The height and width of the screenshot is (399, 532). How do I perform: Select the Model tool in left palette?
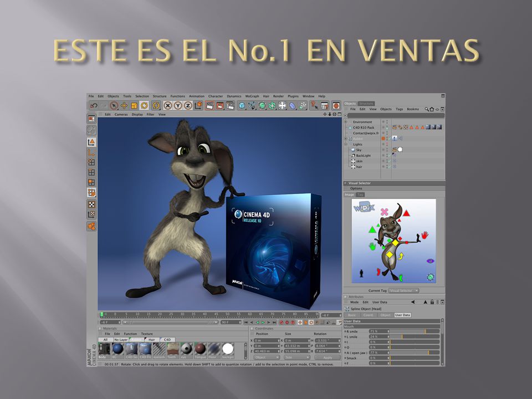pyautogui.click(x=91, y=142)
